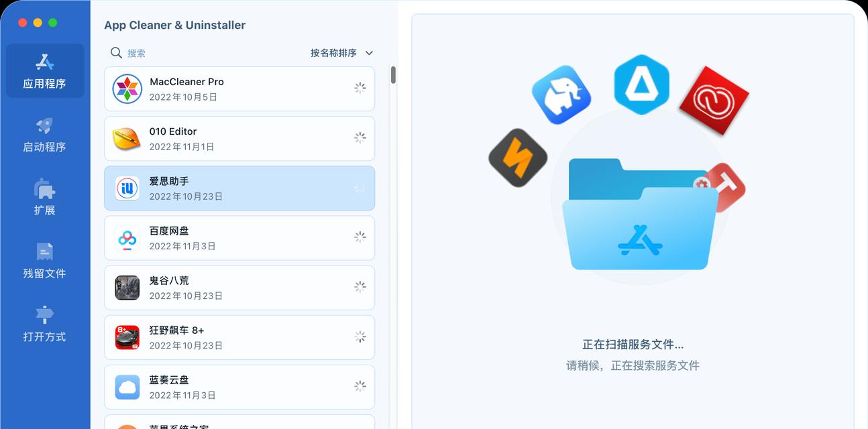Viewport: 868px width, 429px height.
Task: Open the 扩展 sidebar tab
Action: (x=45, y=197)
